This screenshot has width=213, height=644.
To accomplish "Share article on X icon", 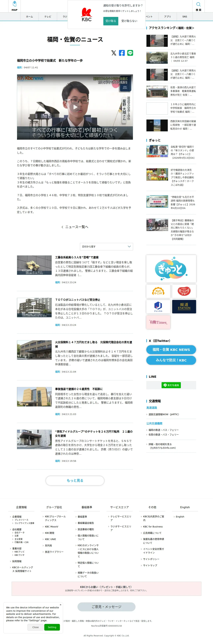I will point(114,53).
